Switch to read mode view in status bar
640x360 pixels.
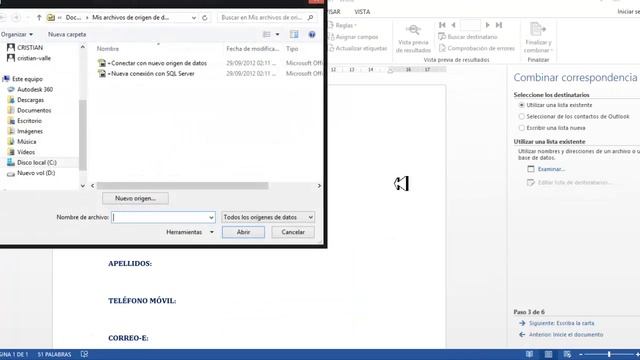(529, 354)
